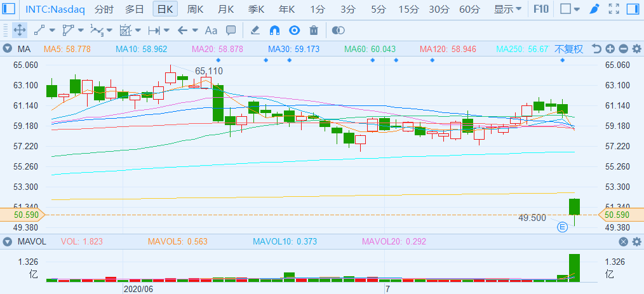Click the 不复权 adjustment button
Image resolution: width=644 pixels, height=294 pixels.
tap(568, 49)
